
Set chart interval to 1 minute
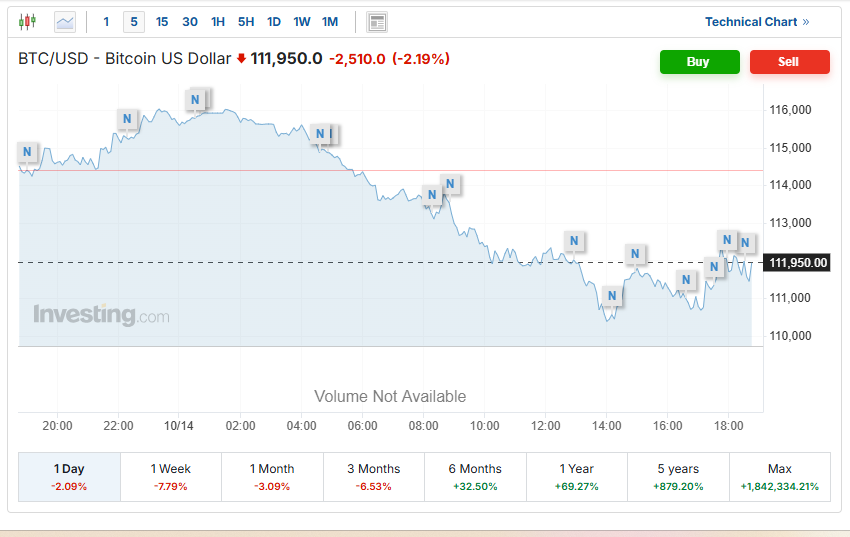(106, 21)
